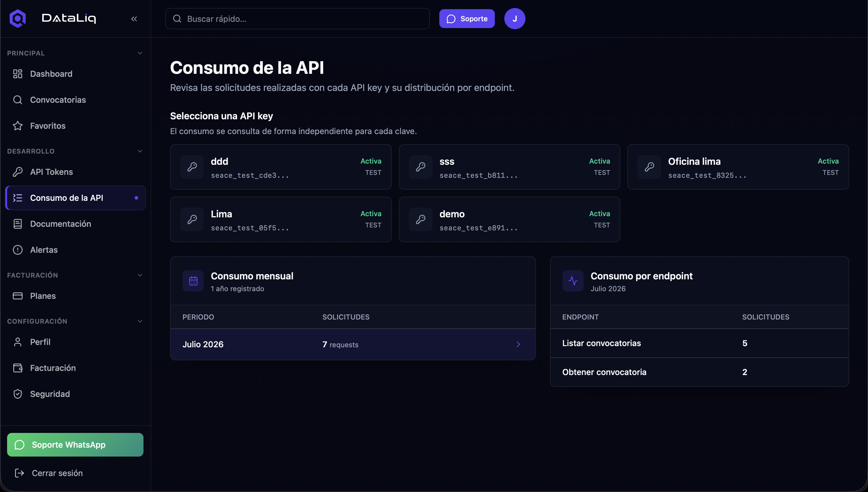Click the Convocatorias magnifier icon
The image size is (868, 492).
coord(17,100)
